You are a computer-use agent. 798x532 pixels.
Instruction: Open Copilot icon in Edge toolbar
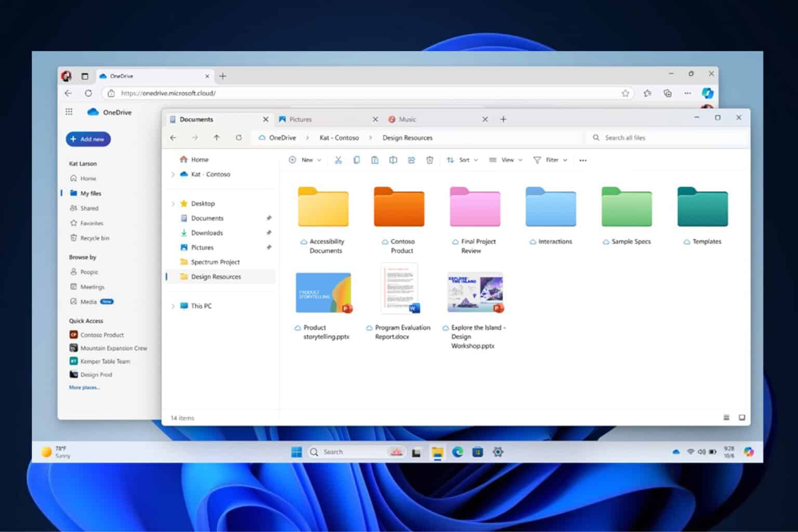coord(708,93)
